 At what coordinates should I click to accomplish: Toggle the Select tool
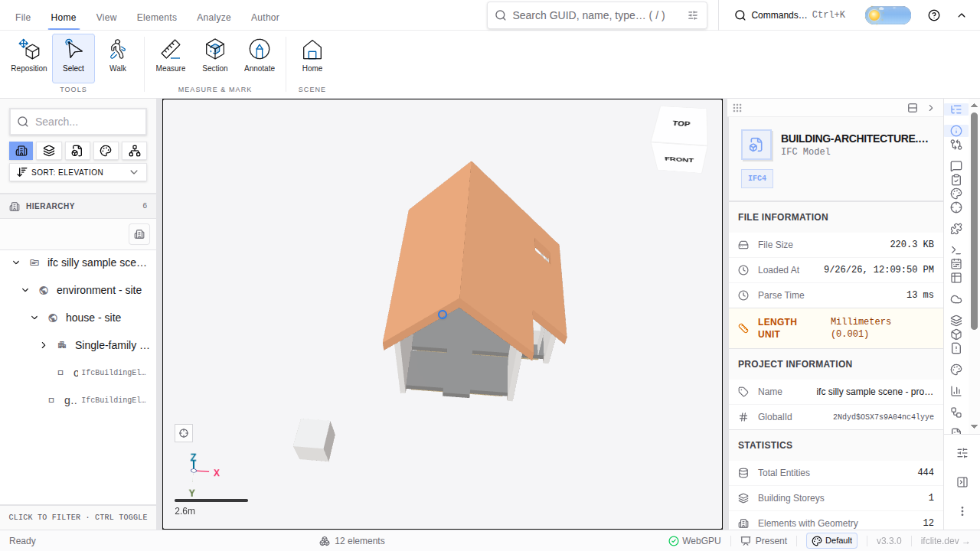pos(73,57)
